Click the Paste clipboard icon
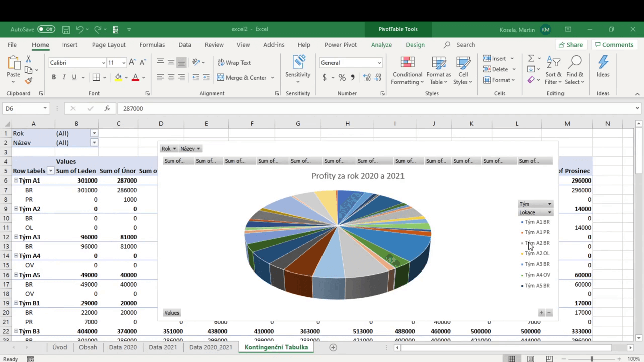Viewport: 644px width, 362px height. coord(14,63)
